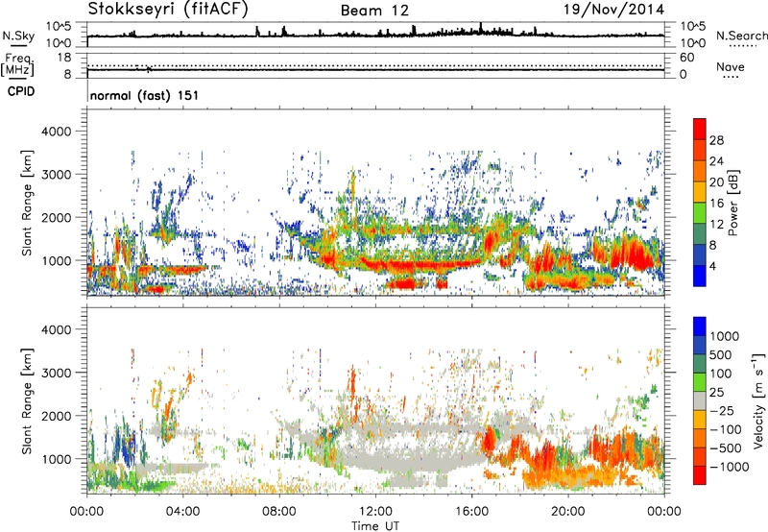
Task: Click the date '19/Nov/2014'
Action: (614, 9)
